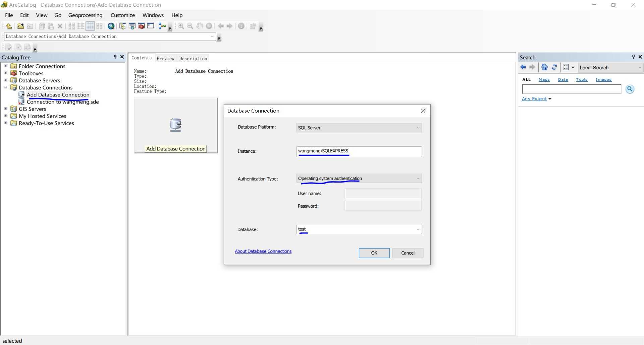Open the Geoprocessing menu
This screenshot has width=644, height=345.
(x=85, y=15)
